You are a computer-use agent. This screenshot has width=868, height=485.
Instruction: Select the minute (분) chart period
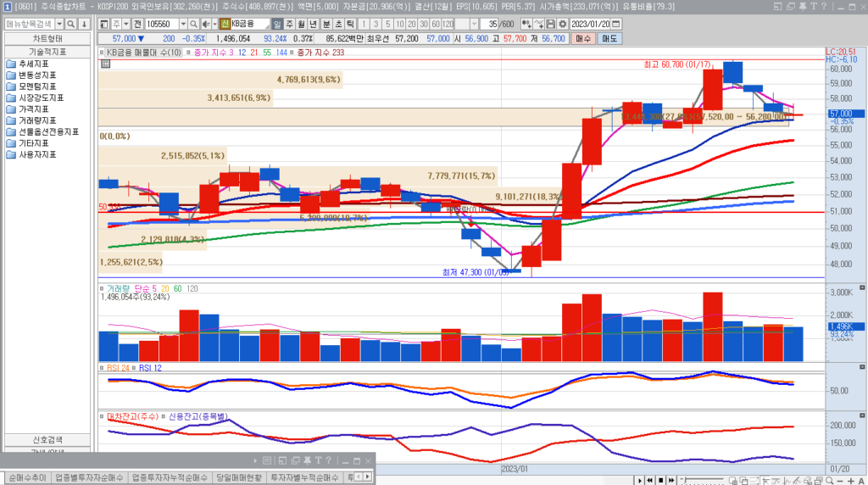pos(326,24)
